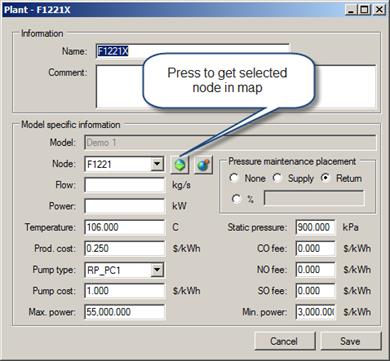The width and height of the screenshot is (390, 361).
Task: Click the 'kg/s' unit text
Action: point(181,186)
